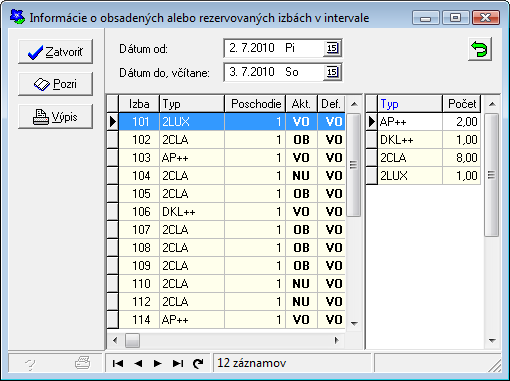Click the 12 záznamov status text
Screen dimensions: 510x381
pyautogui.click(x=252, y=363)
